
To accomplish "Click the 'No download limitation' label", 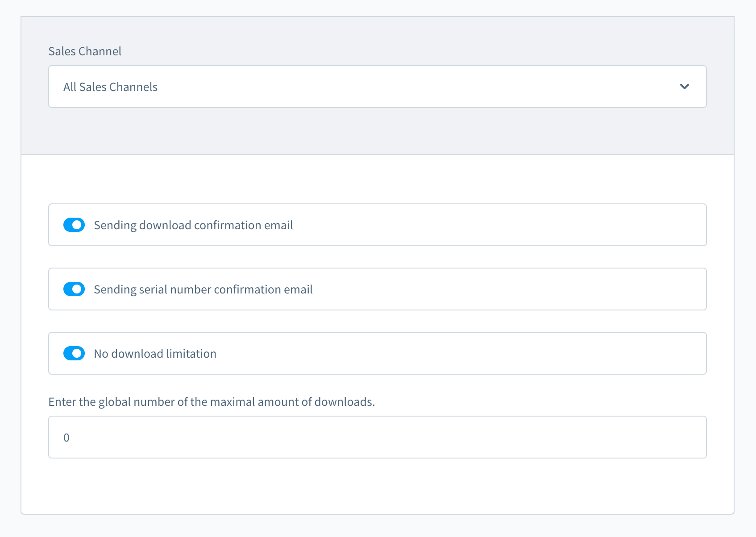I will click(x=155, y=354).
